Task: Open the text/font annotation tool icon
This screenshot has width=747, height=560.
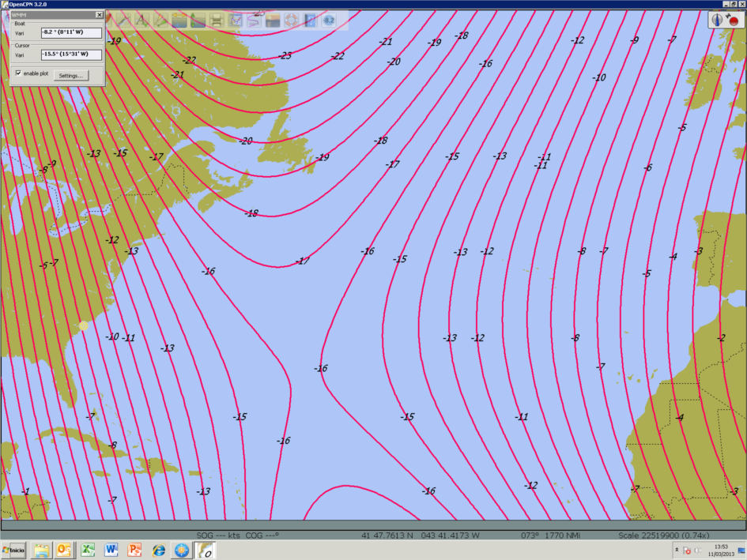Action: 141,21
